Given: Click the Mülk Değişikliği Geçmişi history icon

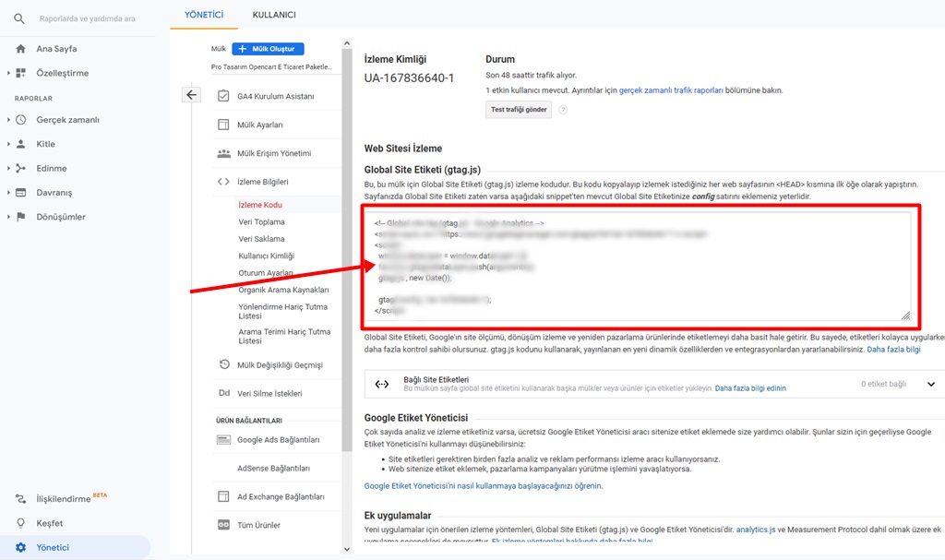Looking at the screenshot, I should (x=223, y=364).
